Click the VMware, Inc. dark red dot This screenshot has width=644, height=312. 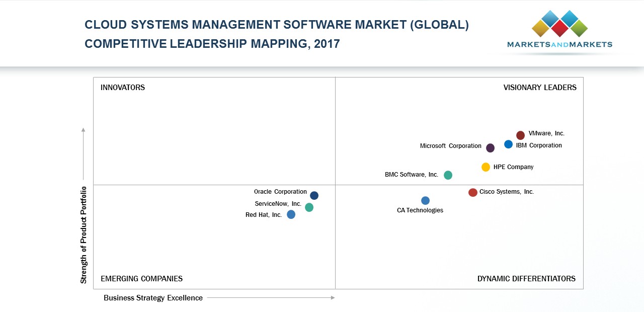pyautogui.click(x=520, y=135)
